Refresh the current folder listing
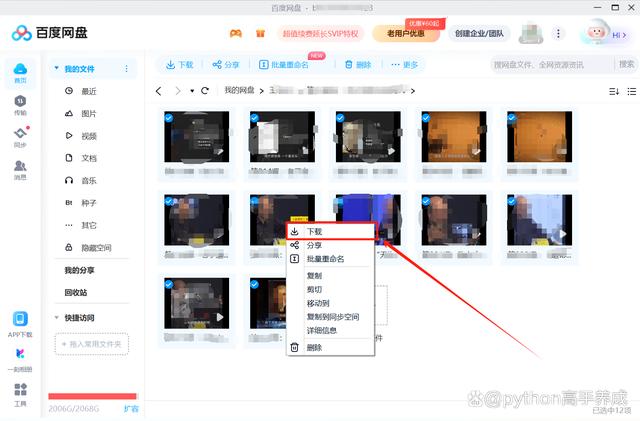The height and width of the screenshot is (421, 640). (205, 91)
